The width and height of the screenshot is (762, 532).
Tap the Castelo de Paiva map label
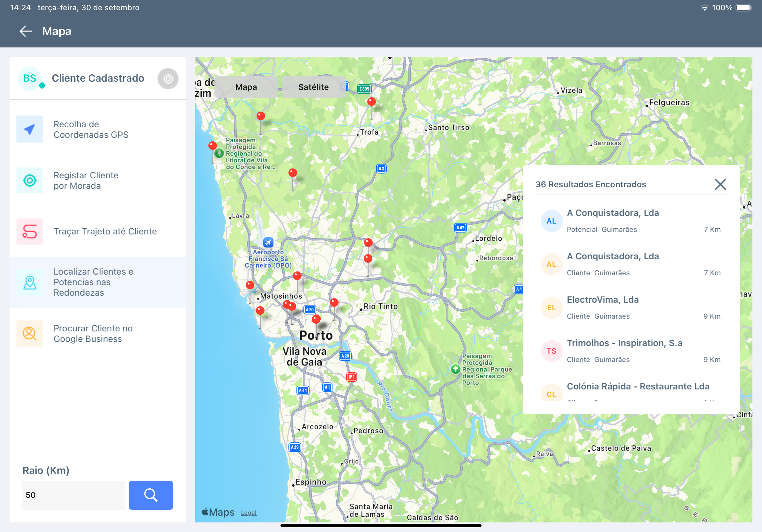point(621,448)
